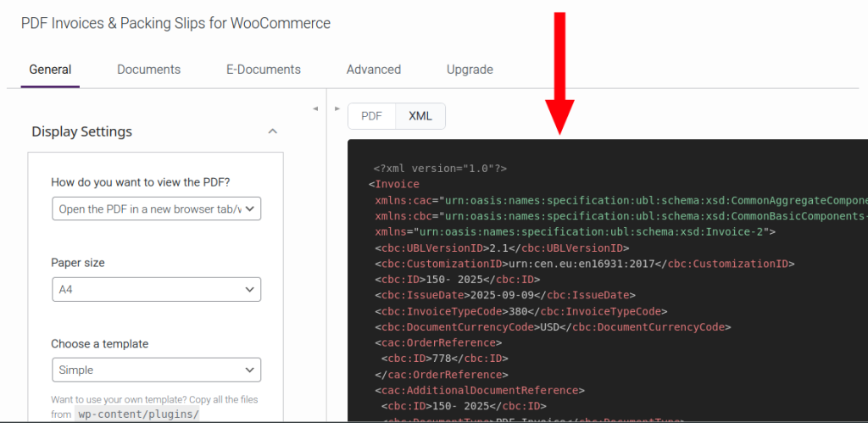Click the IssueDate line in XML preview

click(504, 295)
